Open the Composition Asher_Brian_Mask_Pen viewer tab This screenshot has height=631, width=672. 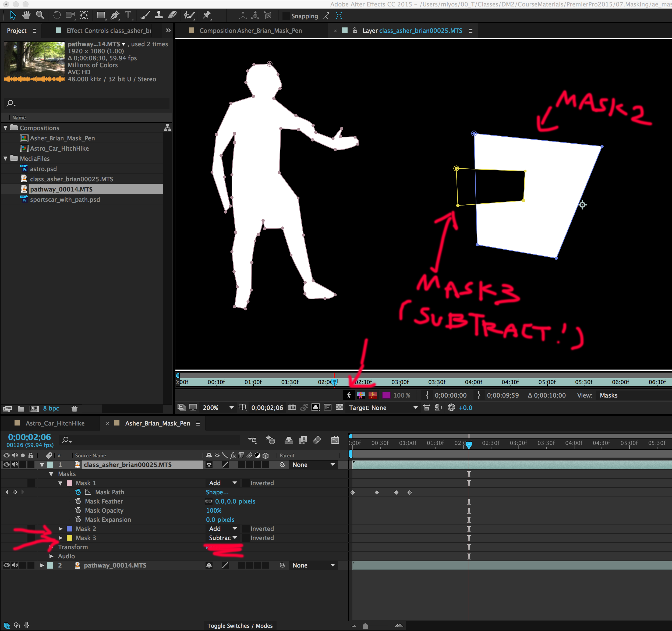point(250,31)
